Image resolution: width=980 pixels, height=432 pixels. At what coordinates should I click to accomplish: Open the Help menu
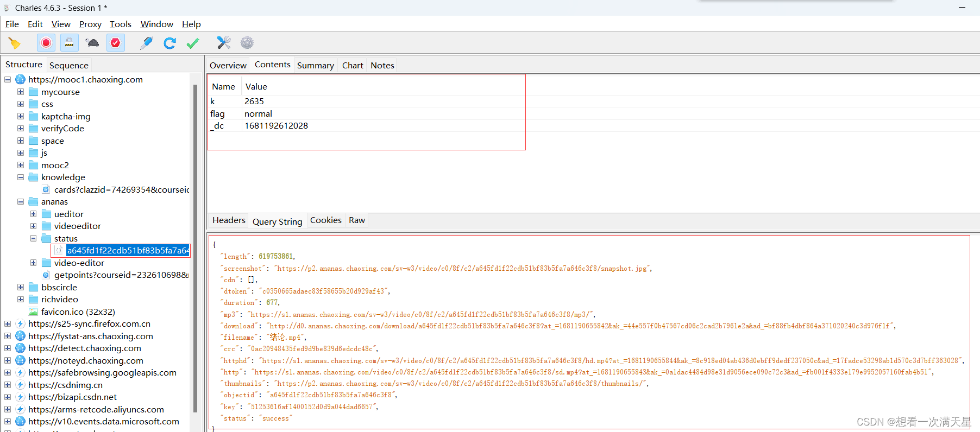(x=191, y=24)
